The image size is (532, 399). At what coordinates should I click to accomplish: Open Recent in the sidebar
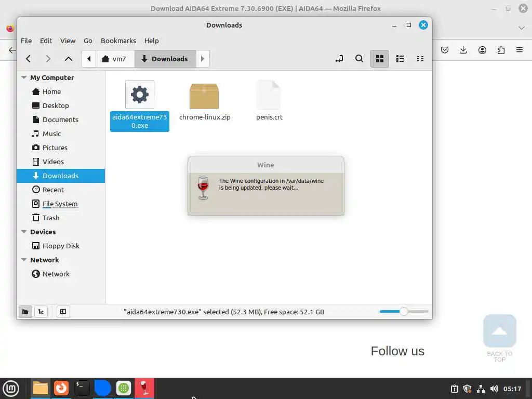point(61,190)
